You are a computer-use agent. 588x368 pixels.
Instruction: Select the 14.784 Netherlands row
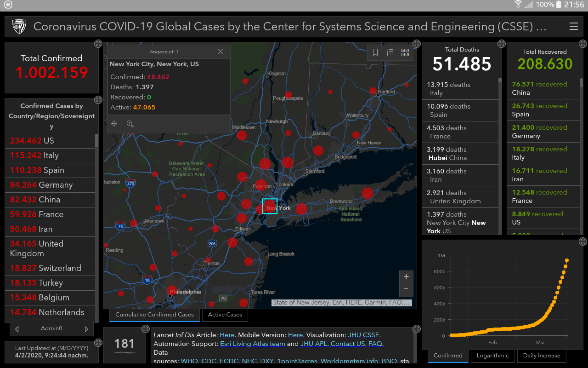(x=50, y=312)
